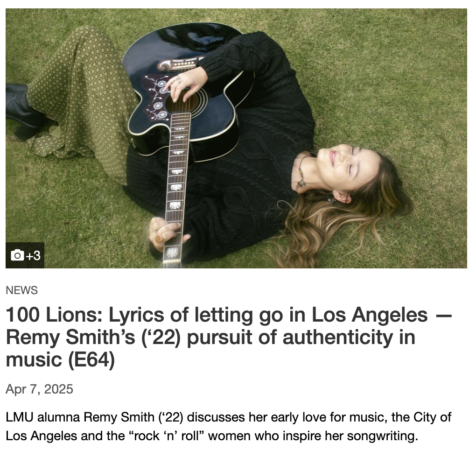
Task: Click "authenticity" in the headline
Action: coord(337,337)
